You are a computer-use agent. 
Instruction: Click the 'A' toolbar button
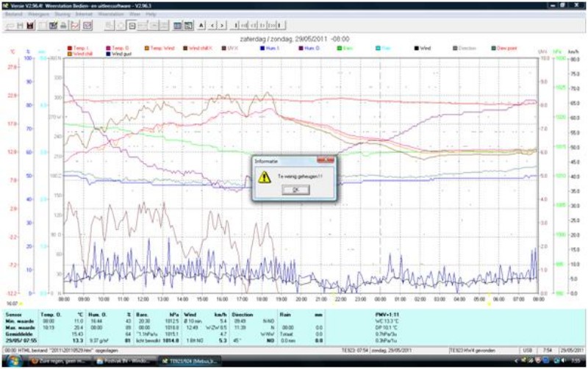pos(201,26)
